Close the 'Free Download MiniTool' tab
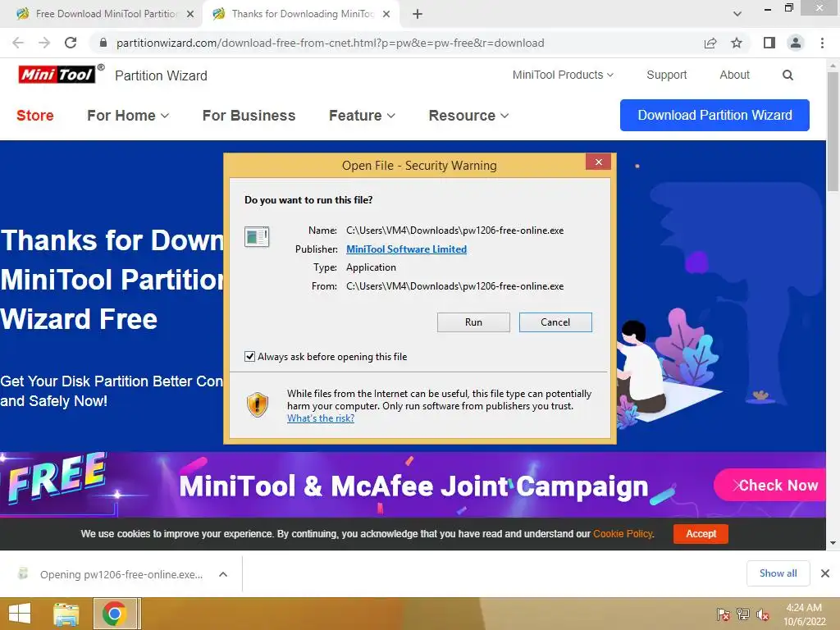Viewport: 840px width, 630px height. click(x=190, y=14)
